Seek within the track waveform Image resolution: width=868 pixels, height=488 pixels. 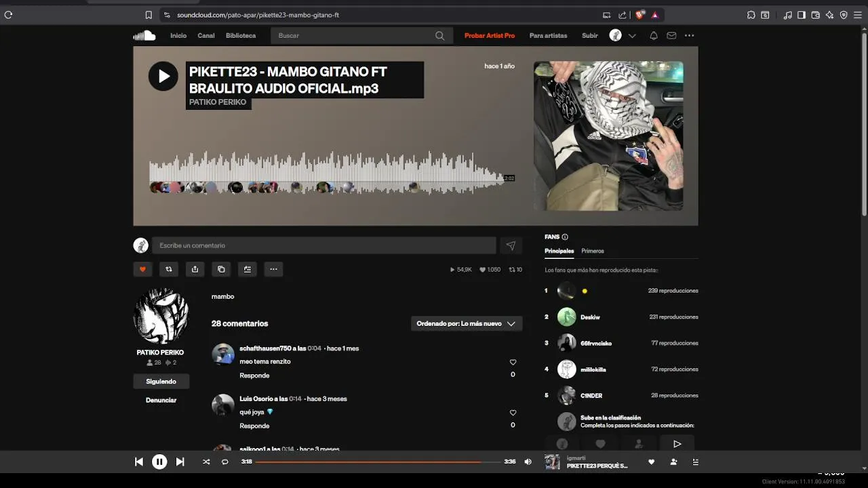click(326, 173)
